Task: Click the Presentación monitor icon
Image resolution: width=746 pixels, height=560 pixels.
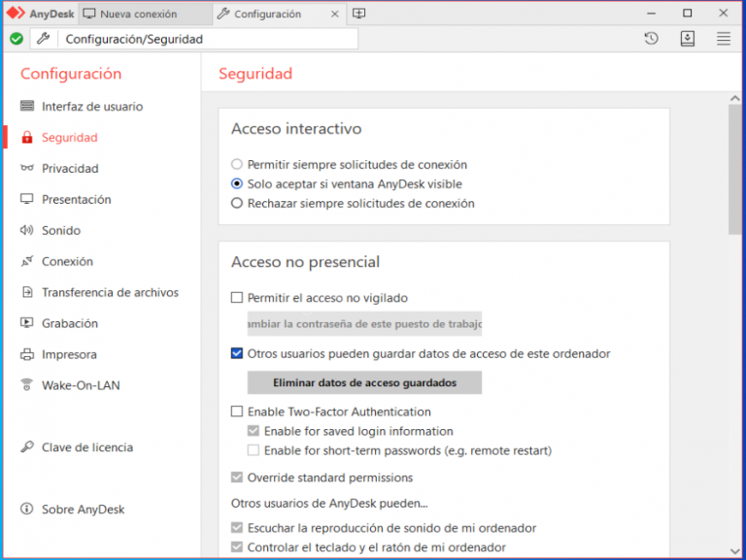Action: 27,199
